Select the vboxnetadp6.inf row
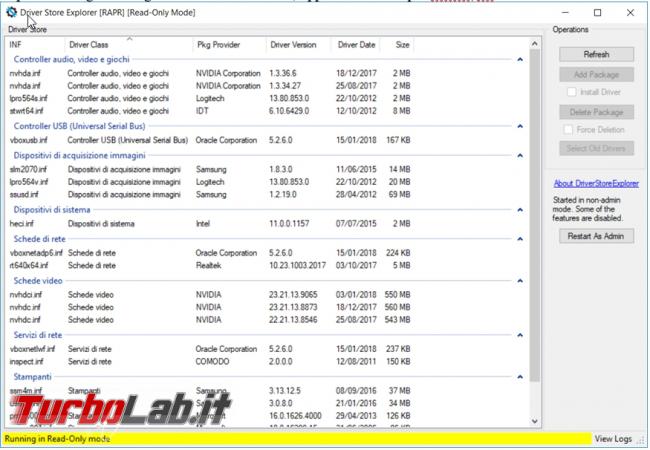The image size is (650, 450). [x=210, y=253]
